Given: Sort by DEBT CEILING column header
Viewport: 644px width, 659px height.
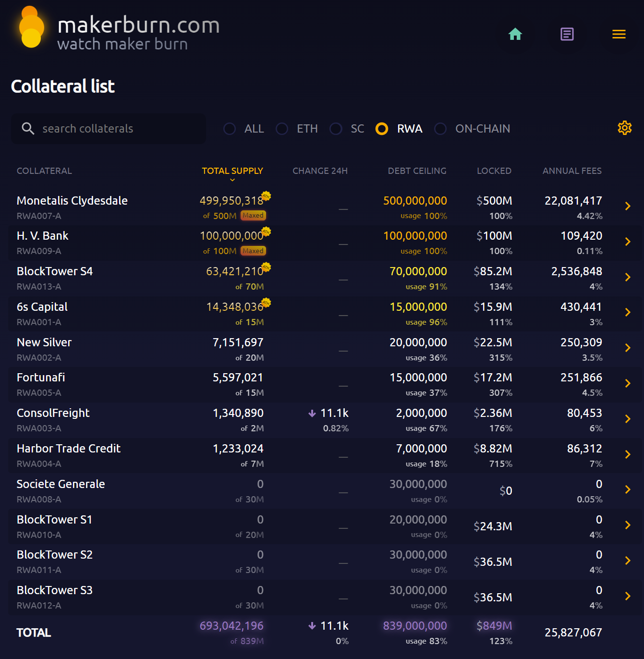Looking at the screenshot, I should pos(417,171).
